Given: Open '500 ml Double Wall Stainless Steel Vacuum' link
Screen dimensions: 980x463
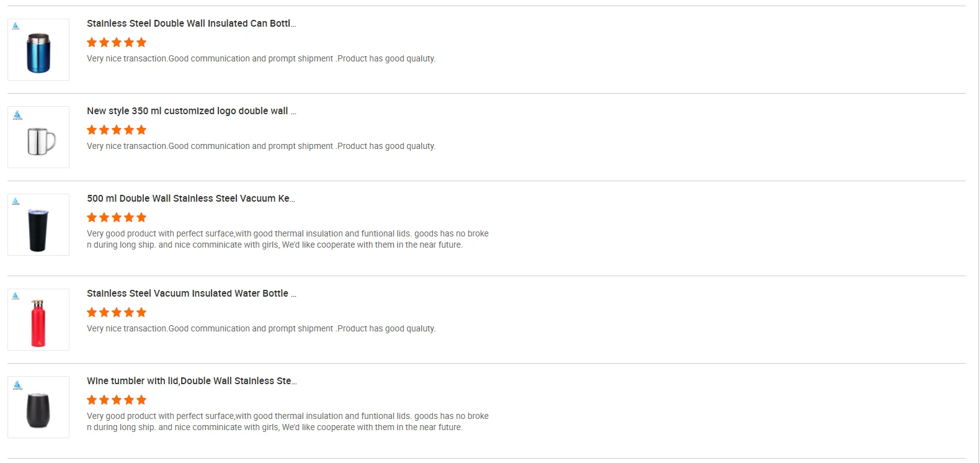Looking at the screenshot, I should tap(190, 199).
